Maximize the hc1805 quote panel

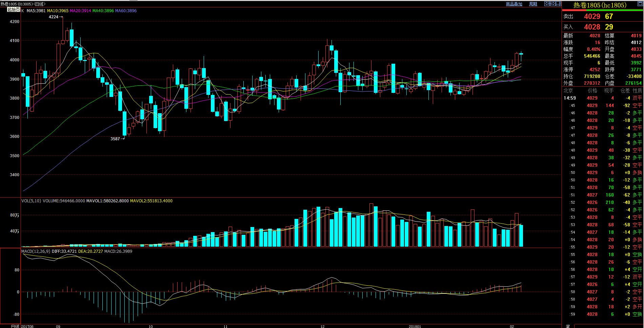click(x=640, y=4)
